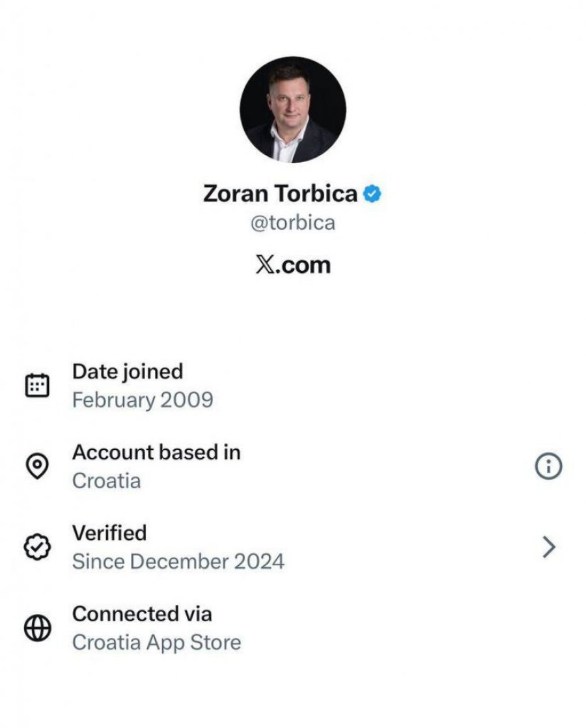Screen dimensions: 586x728
Task: Open the @torbica handle
Action: pyautogui.click(x=293, y=223)
